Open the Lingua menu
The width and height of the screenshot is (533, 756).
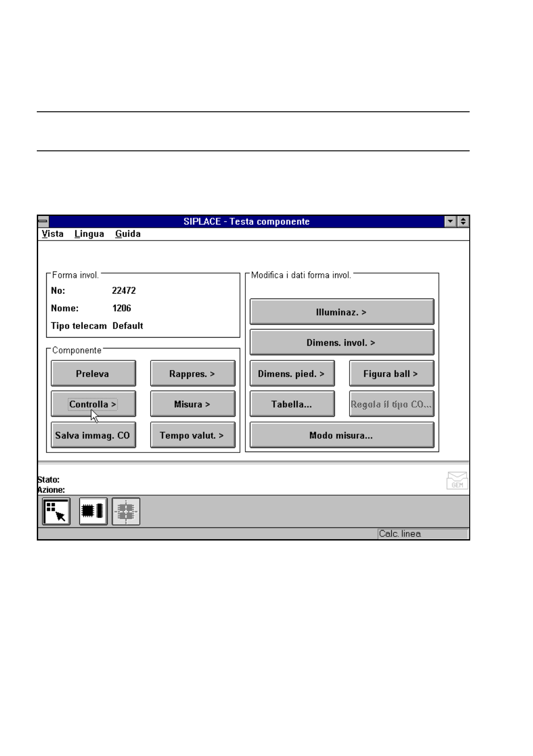point(89,234)
